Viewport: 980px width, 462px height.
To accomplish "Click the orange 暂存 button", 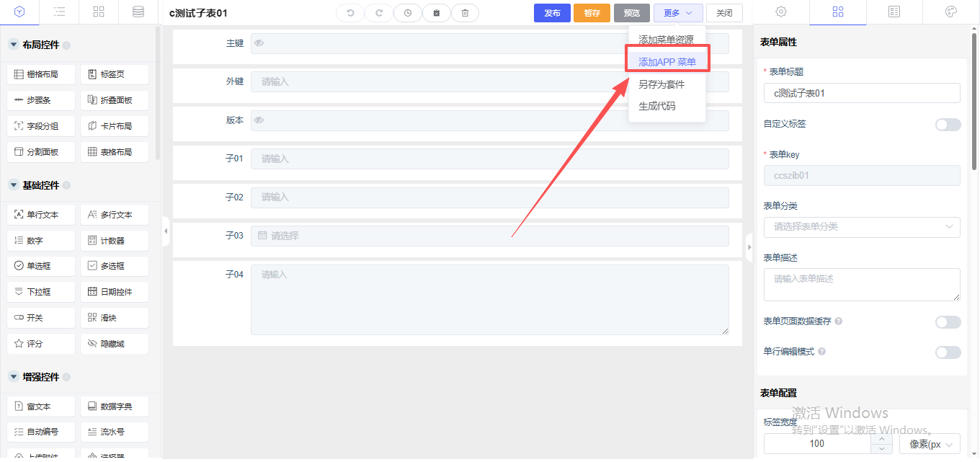I will pos(592,13).
